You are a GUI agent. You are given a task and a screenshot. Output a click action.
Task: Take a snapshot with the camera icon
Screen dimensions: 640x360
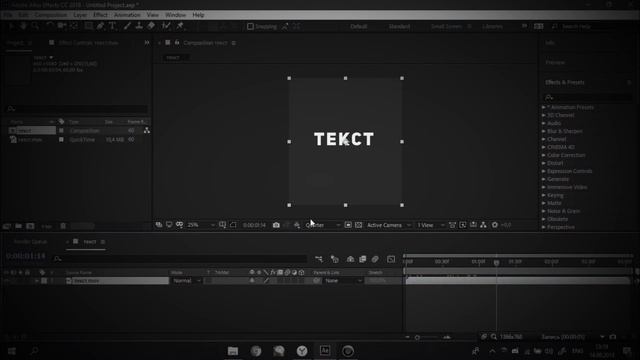(x=276, y=225)
